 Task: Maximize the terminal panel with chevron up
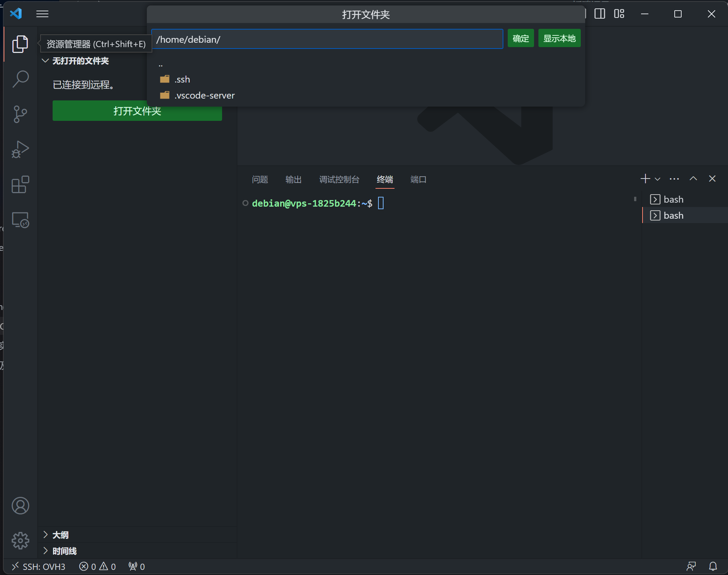(x=693, y=179)
